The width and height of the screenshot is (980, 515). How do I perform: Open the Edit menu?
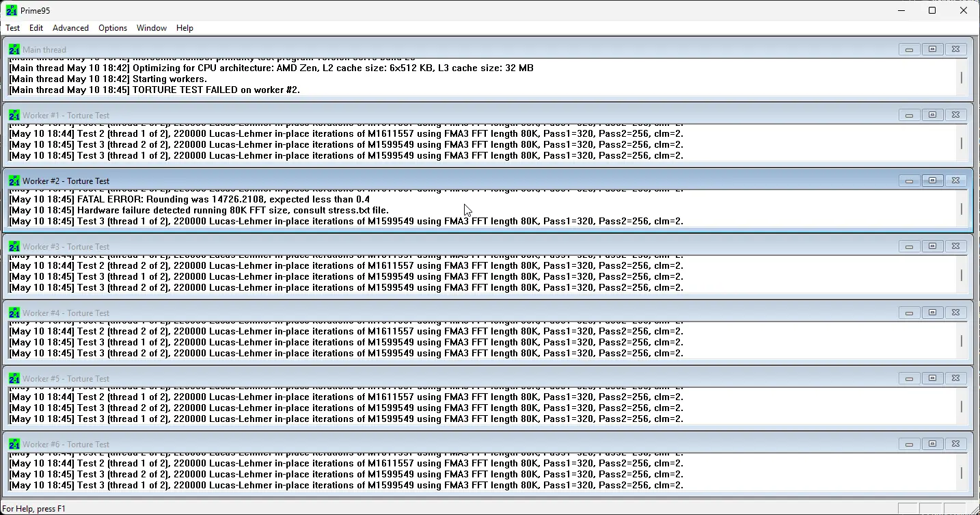(36, 28)
